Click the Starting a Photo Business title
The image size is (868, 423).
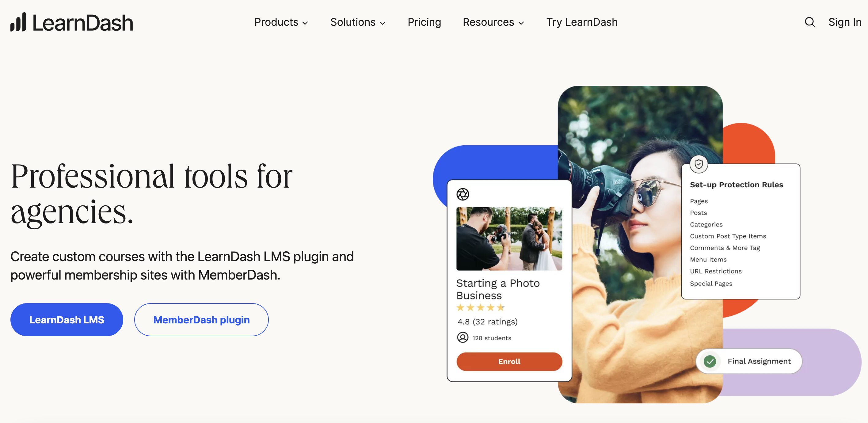pos(498,289)
